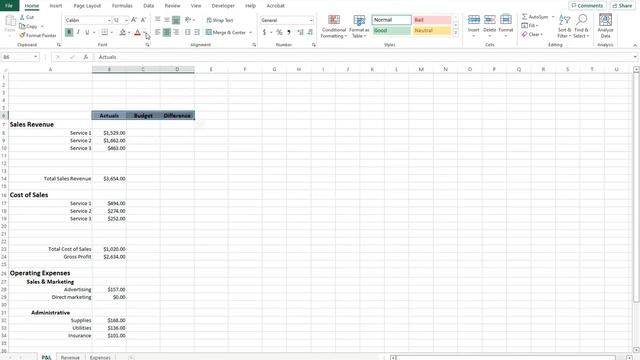Open the Clear dropdown
640x360 pixels.
tap(532, 35)
